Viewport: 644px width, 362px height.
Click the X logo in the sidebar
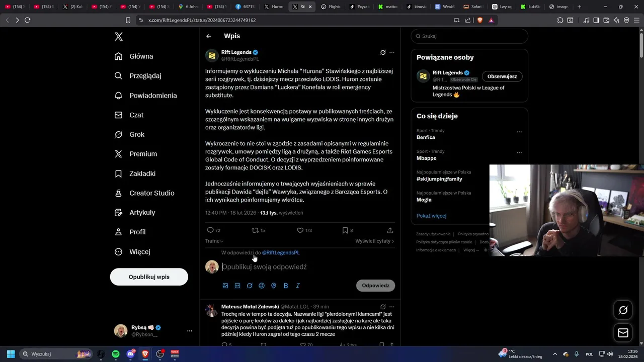click(x=119, y=36)
